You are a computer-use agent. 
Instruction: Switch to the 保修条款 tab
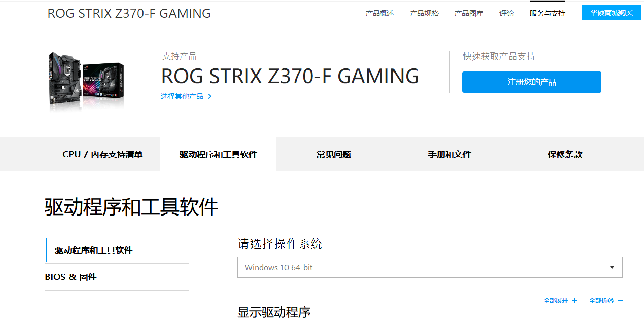pyautogui.click(x=565, y=154)
